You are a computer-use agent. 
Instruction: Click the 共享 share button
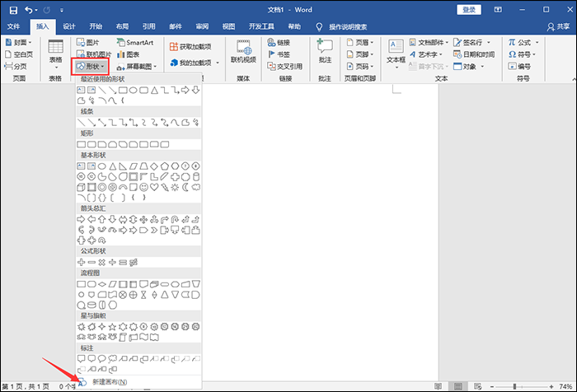tap(559, 26)
